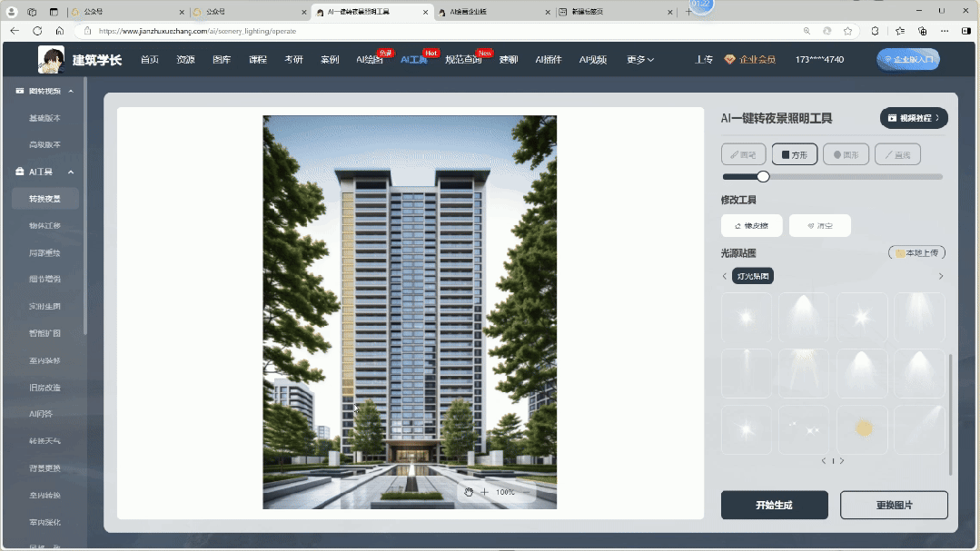Open the 课程 menu item
The width and height of the screenshot is (980, 551).
[258, 59]
